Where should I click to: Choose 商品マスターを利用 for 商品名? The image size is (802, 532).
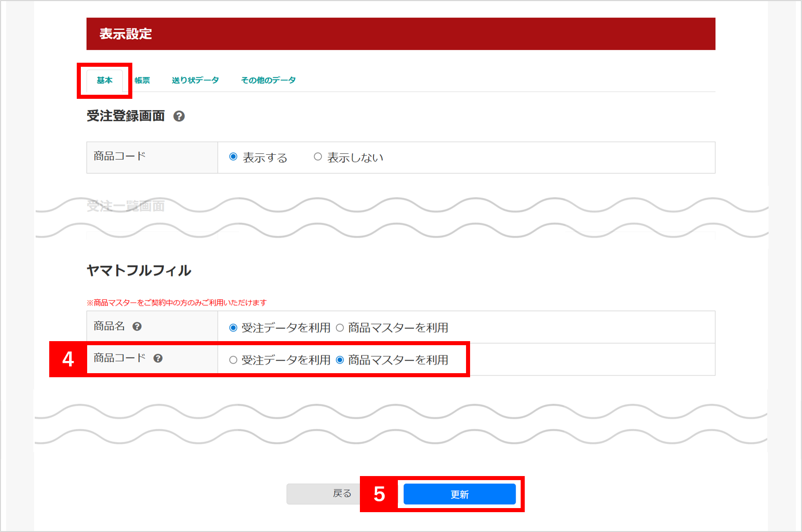point(340,328)
